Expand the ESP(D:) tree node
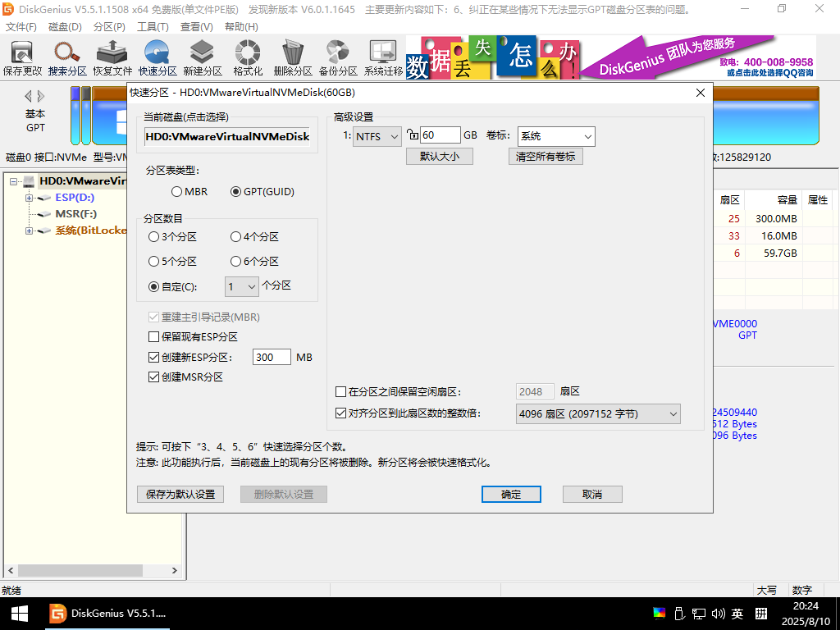This screenshot has width=840, height=630. 29,198
